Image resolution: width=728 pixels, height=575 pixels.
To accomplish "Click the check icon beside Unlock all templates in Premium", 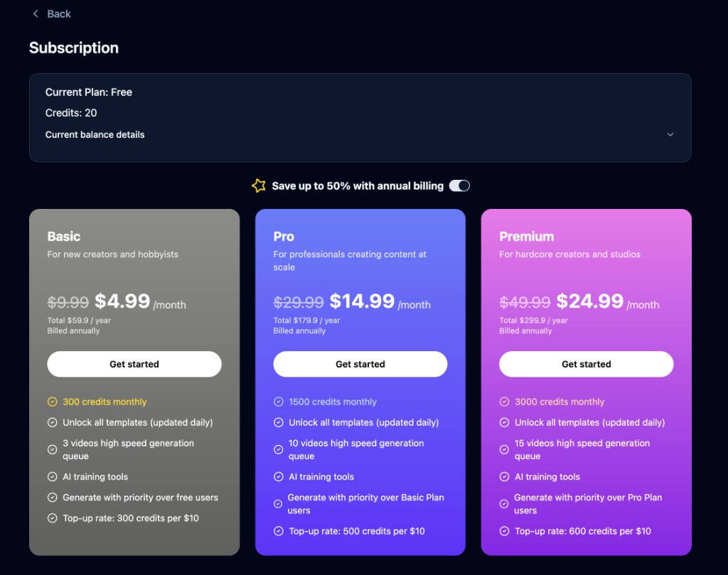I will point(505,422).
